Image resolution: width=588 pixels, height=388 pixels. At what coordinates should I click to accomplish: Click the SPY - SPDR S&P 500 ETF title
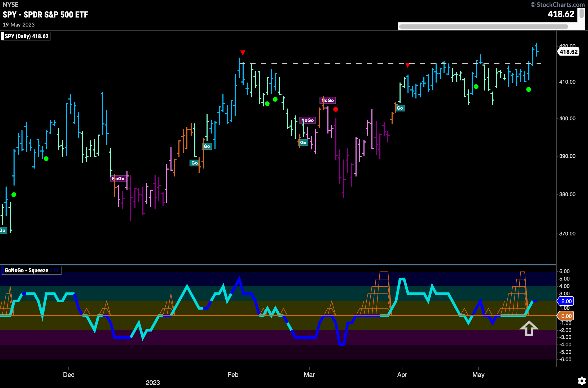(45, 15)
